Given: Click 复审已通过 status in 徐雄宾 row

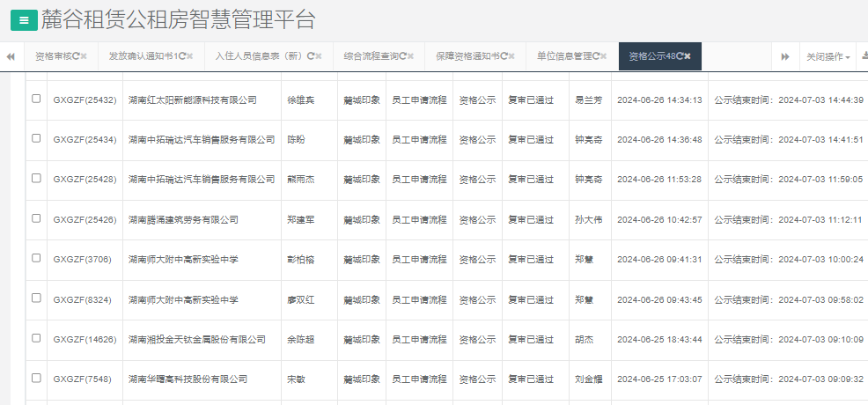Looking at the screenshot, I should (x=531, y=100).
